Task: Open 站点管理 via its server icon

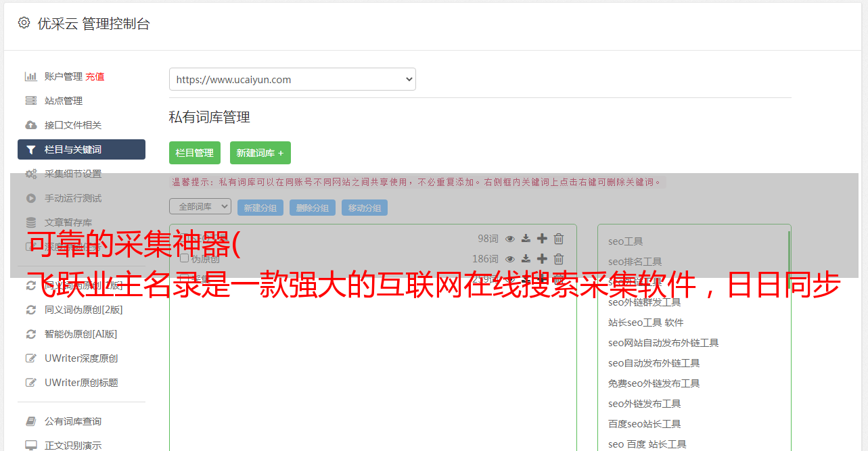Action: pyautogui.click(x=31, y=101)
